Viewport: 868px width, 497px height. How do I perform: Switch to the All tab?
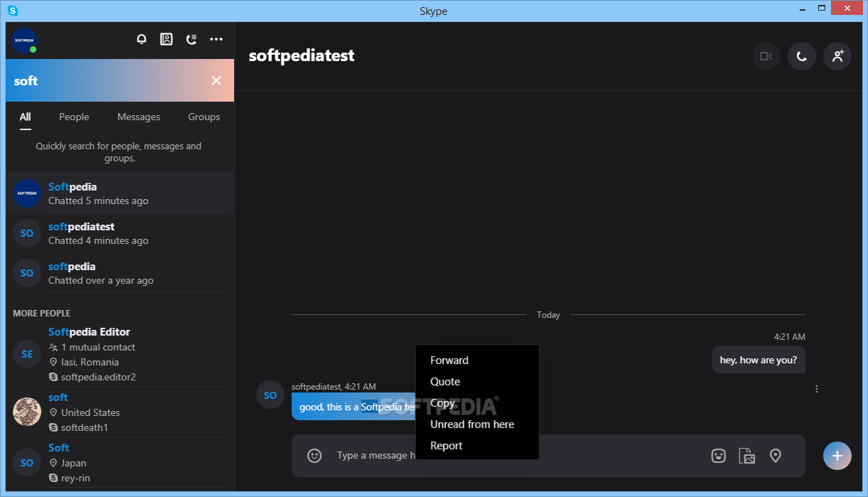tap(26, 117)
